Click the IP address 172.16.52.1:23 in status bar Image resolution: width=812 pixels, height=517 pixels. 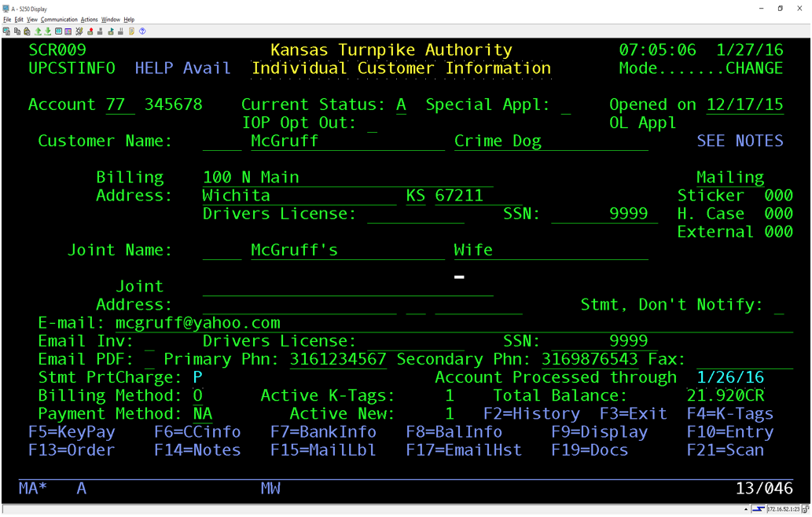[784, 509]
